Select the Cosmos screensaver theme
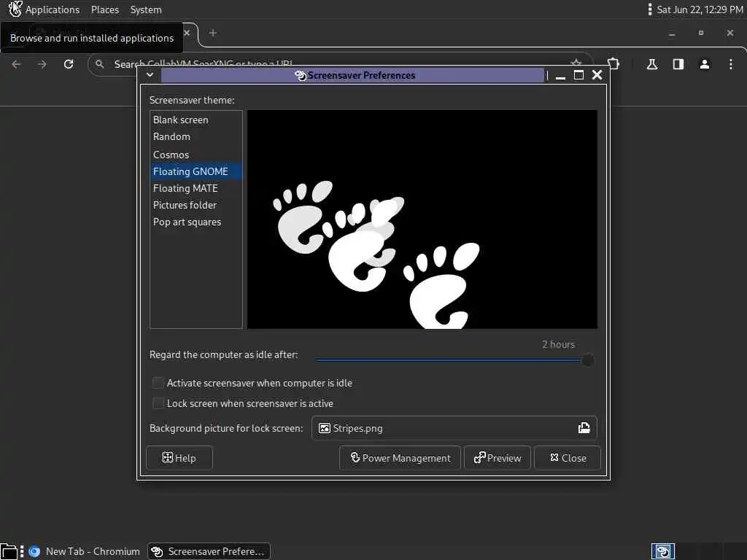This screenshot has height=560, width=747. (x=196, y=155)
